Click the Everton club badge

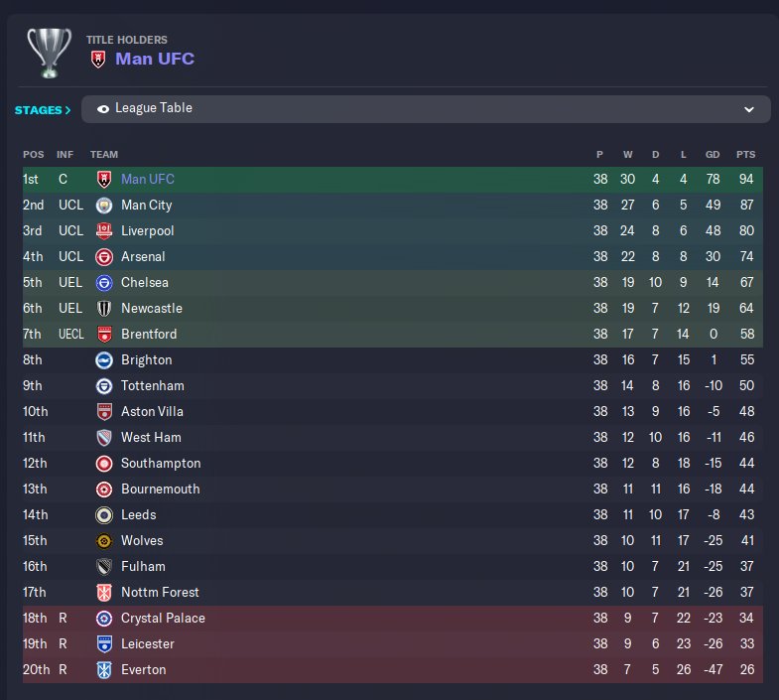[104, 670]
